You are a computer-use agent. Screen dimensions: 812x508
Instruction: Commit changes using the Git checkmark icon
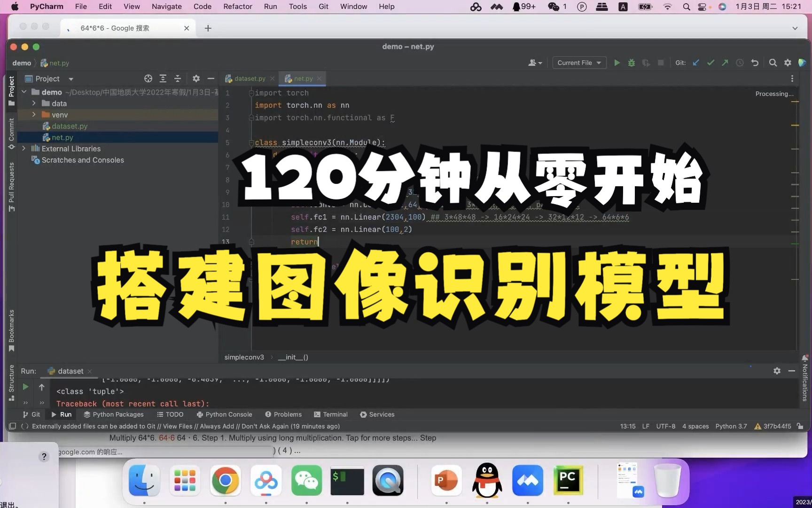click(710, 63)
